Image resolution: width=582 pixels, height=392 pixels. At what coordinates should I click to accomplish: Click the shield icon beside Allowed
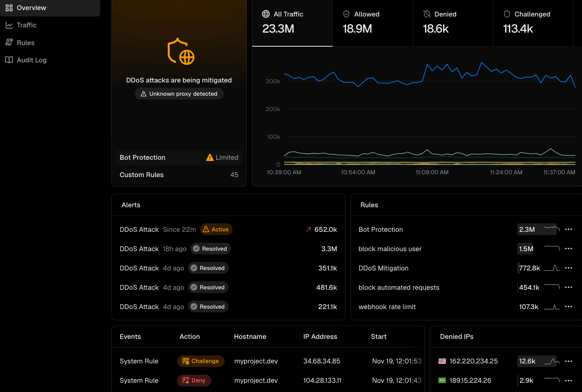[346, 14]
